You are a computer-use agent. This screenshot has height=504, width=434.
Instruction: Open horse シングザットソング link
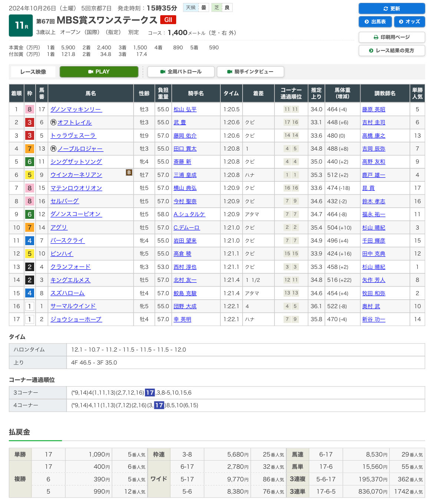(76, 162)
